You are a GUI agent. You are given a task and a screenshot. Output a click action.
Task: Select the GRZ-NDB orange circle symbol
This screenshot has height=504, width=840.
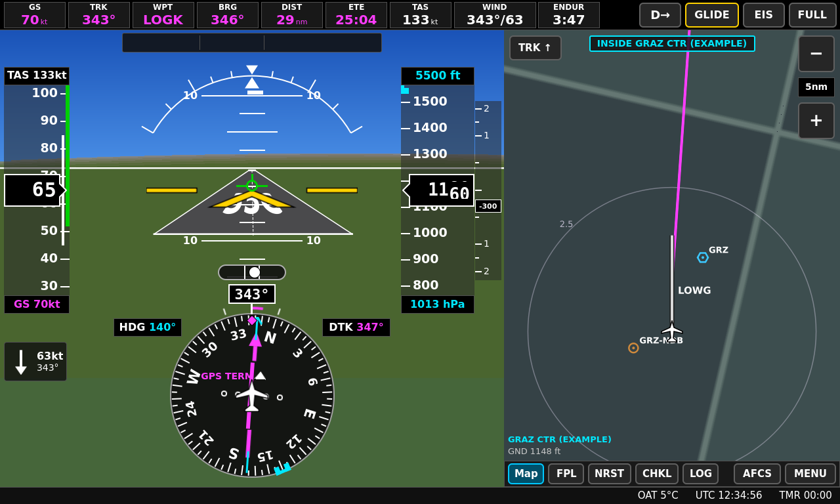coord(633,348)
